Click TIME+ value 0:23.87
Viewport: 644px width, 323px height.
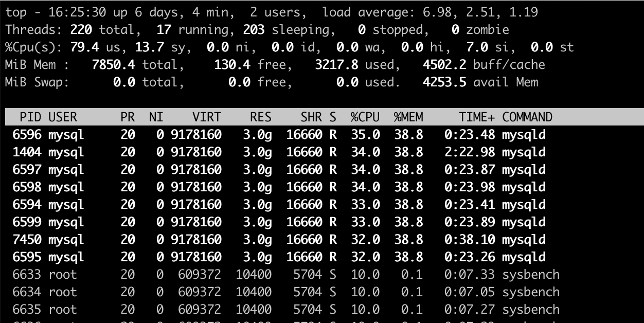tap(470, 170)
